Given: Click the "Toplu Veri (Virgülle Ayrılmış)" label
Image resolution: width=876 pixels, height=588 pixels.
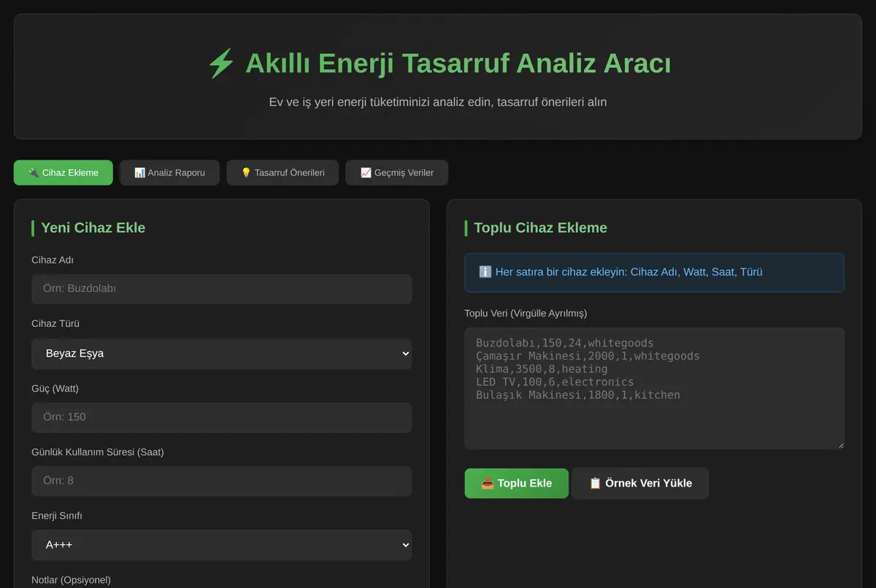Looking at the screenshot, I should pos(526,314).
